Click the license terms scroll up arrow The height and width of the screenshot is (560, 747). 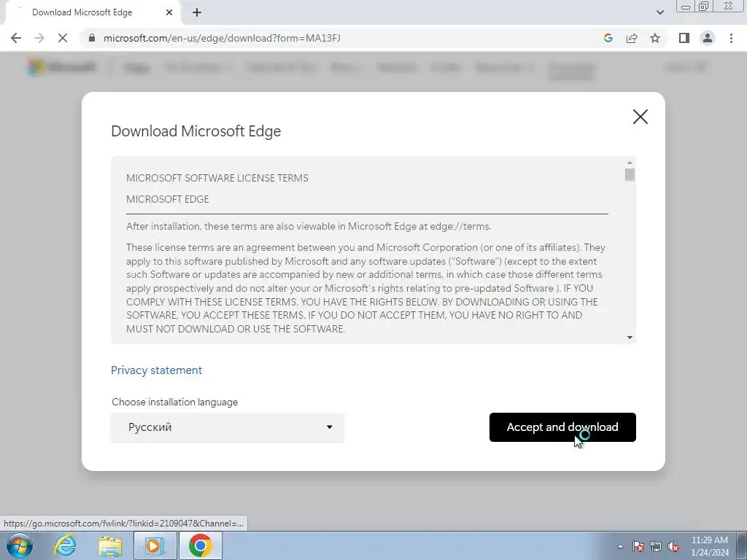(x=630, y=163)
